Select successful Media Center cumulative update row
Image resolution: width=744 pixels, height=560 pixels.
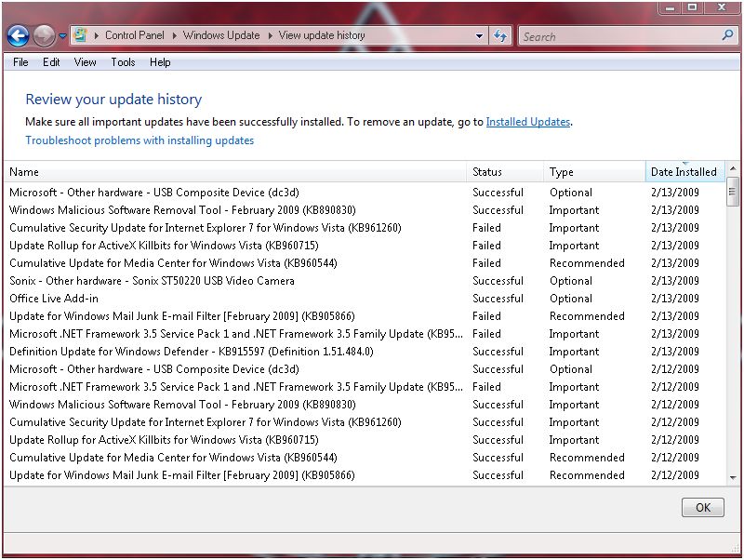click(x=365, y=458)
